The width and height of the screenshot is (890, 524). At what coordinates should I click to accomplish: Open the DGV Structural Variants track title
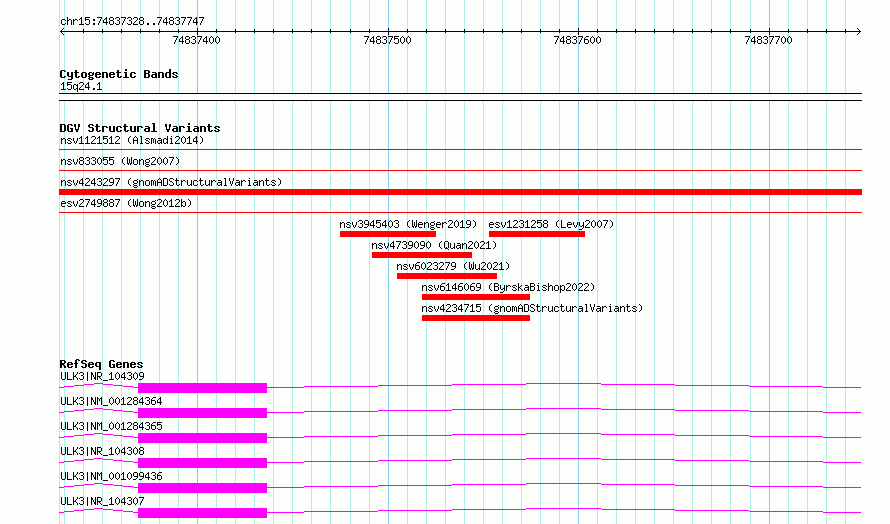tap(140, 128)
